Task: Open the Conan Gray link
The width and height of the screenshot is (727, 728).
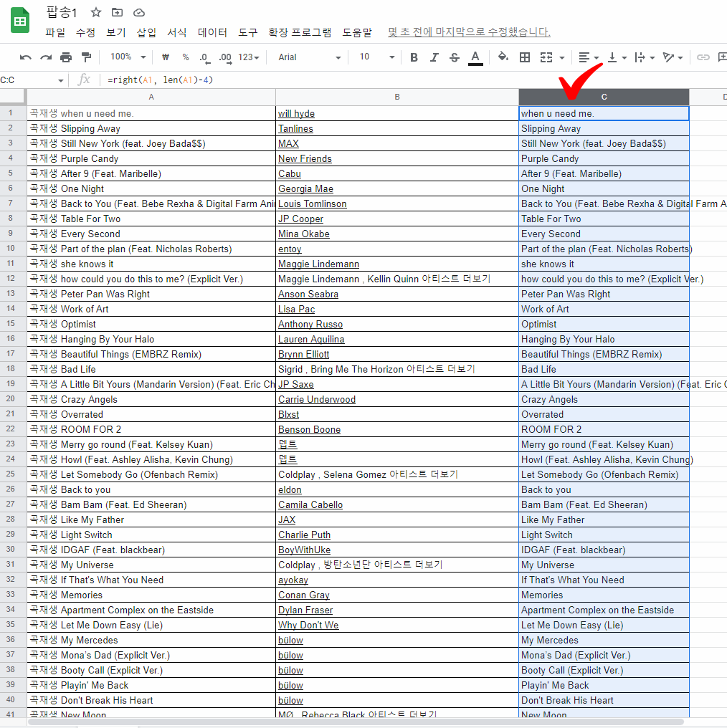Action: [x=304, y=595]
